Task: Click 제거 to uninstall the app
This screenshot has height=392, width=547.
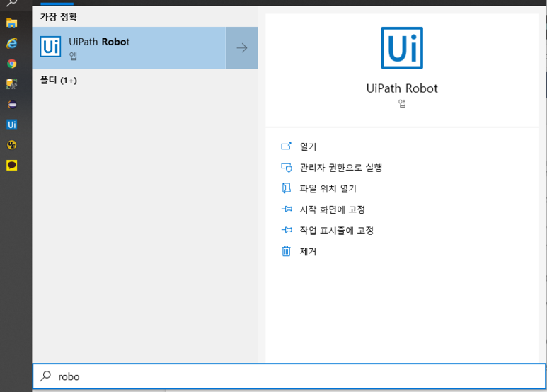Action: pos(308,251)
